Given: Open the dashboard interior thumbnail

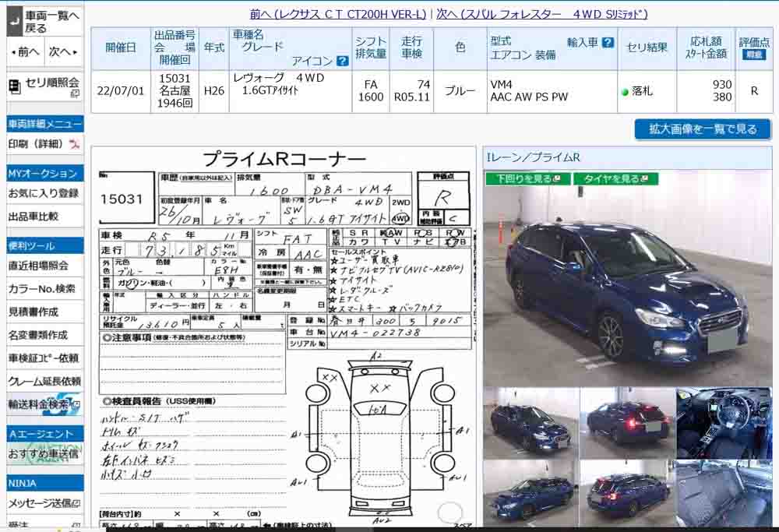Looking at the screenshot, I should coord(724,423).
